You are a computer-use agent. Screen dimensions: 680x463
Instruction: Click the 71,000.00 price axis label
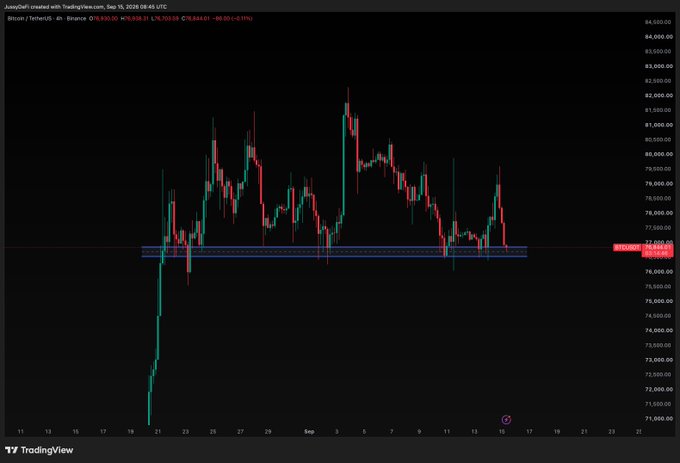pos(659,419)
